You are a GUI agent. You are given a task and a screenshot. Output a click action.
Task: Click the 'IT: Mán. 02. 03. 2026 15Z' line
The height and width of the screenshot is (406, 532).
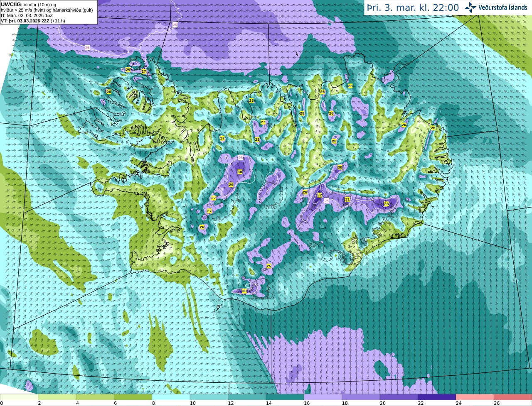tap(27, 15)
